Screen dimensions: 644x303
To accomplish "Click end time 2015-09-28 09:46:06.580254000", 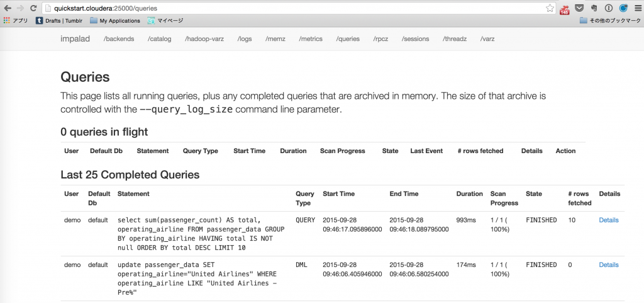I will 419,269.
